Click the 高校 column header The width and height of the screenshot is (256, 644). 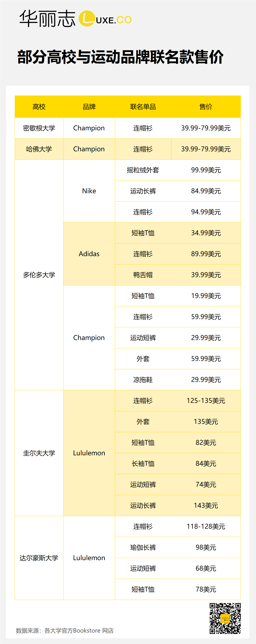click(39, 107)
